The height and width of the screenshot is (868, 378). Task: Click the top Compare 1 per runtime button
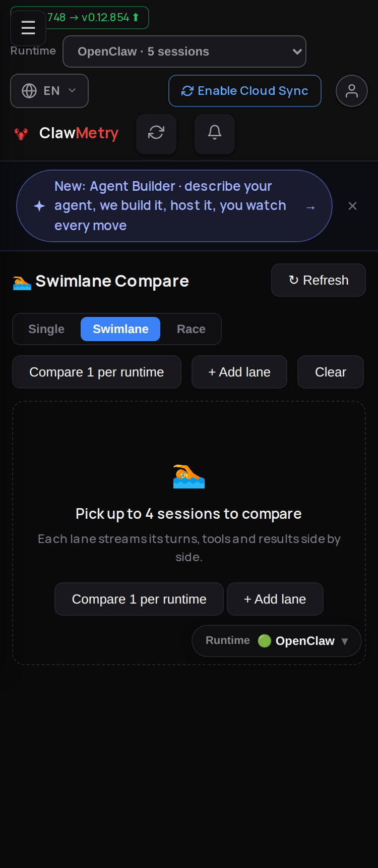pos(97,372)
